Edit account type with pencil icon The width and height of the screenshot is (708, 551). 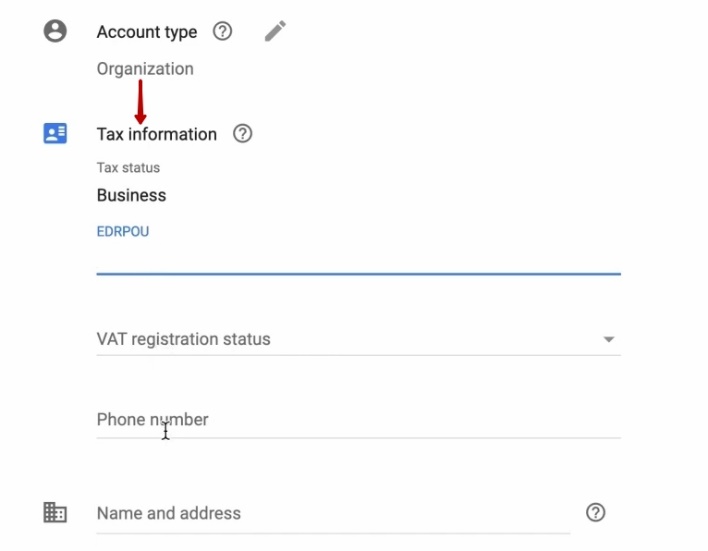(275, 32)
